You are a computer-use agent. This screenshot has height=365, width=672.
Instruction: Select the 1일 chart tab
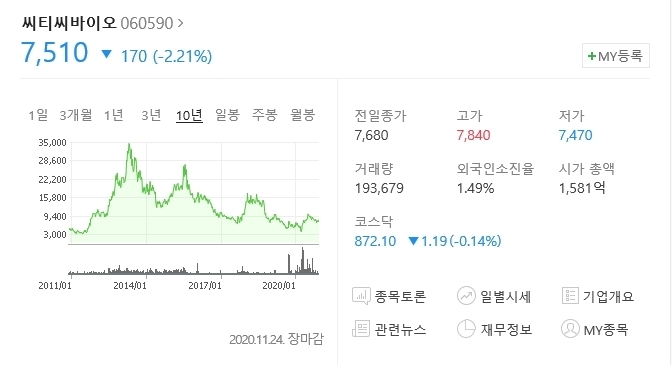38,115
